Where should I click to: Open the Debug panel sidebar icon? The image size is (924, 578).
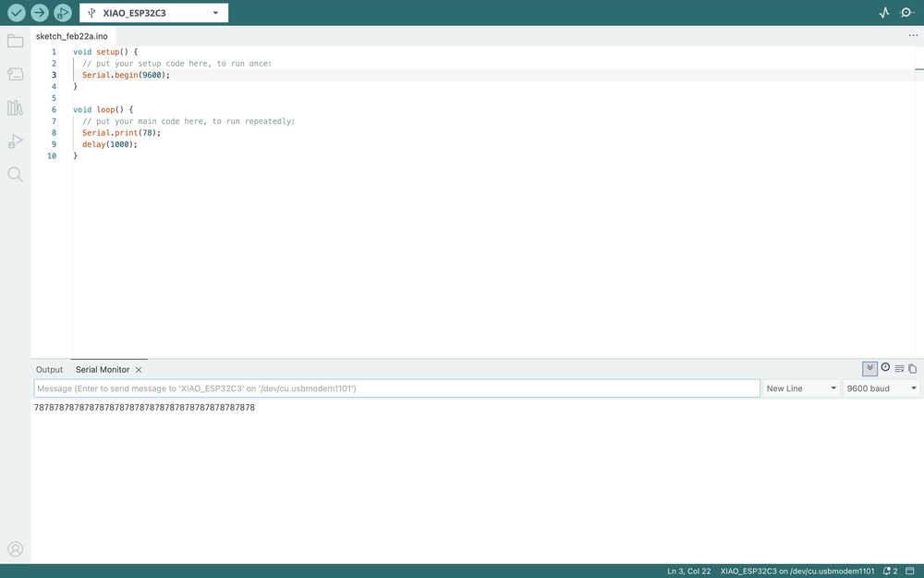(x=16, y=141)
